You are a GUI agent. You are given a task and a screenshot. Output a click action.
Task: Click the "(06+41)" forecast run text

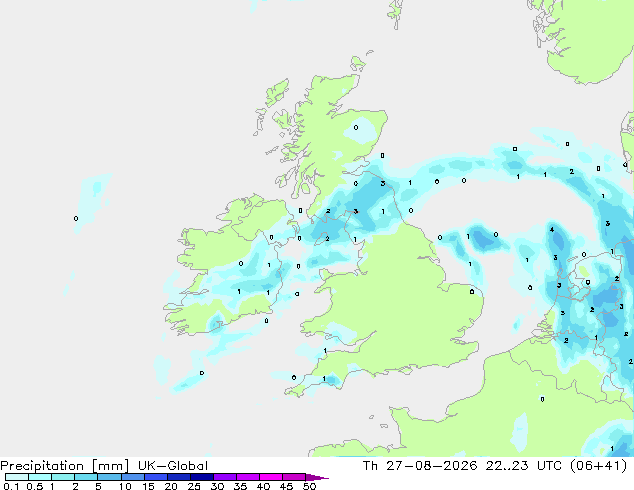pos(598,466)
